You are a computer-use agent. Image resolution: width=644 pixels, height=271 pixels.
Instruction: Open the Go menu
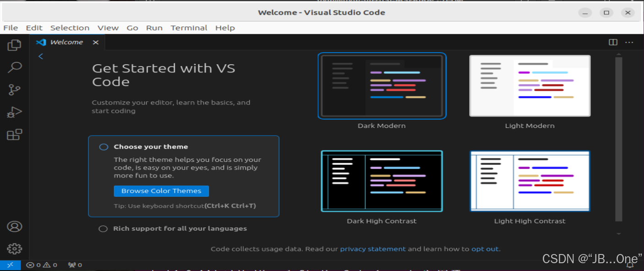pyautogui.click(x=132, y=28)
